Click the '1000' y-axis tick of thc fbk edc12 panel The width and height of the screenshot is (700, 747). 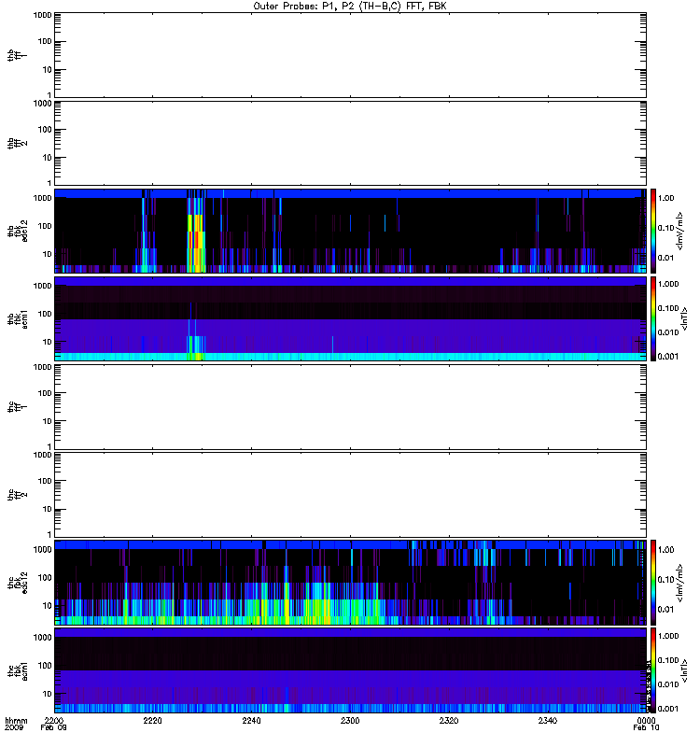coord(42,549)
